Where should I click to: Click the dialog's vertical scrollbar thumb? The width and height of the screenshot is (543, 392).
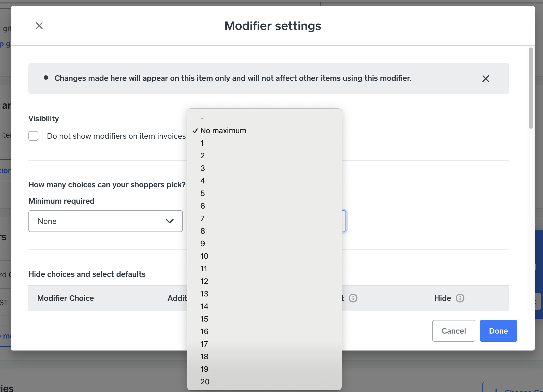tap(531, 88)
